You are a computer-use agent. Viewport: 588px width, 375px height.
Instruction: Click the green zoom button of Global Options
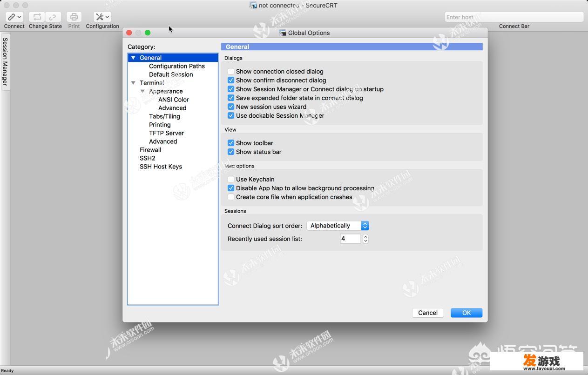[x=148, y=33]
